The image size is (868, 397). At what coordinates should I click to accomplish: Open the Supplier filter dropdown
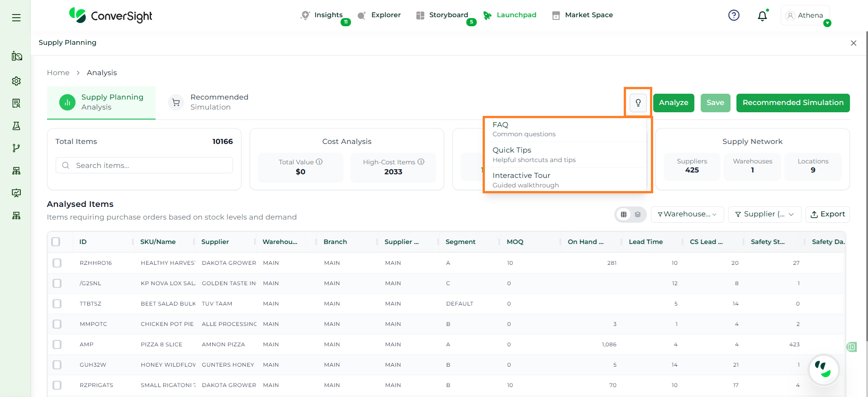point(764,215)
